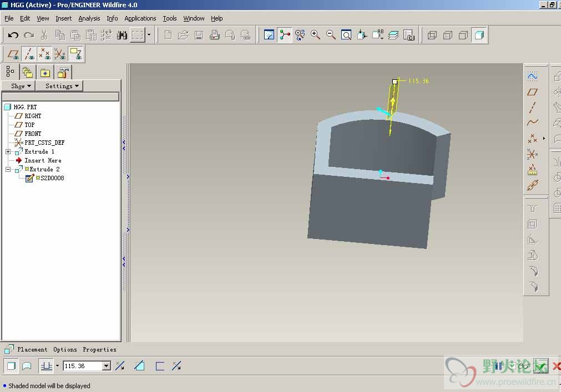This screenshot has width=561, height=392.
Task: Open the Reorient view icon
Action: tap(362, 35)
